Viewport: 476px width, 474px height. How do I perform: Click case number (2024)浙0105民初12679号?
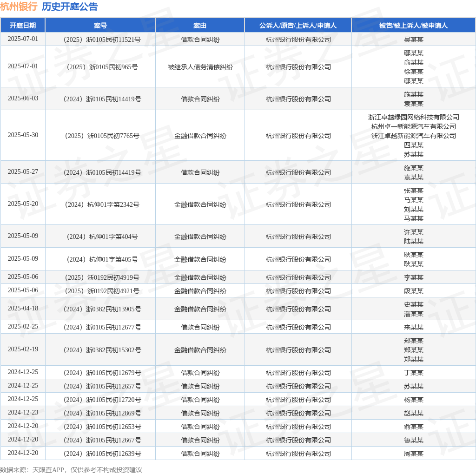102,373
